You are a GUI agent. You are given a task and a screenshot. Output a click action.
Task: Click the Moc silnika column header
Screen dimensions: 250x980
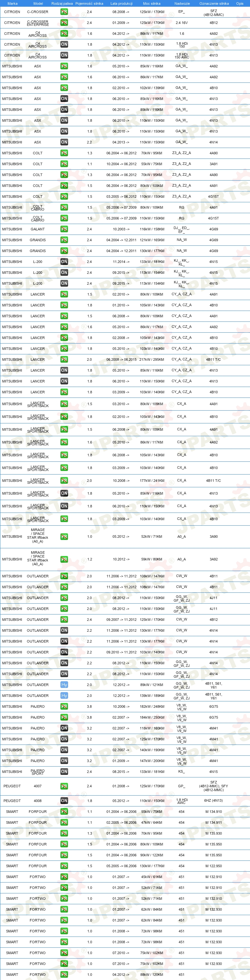click(152, 4)
